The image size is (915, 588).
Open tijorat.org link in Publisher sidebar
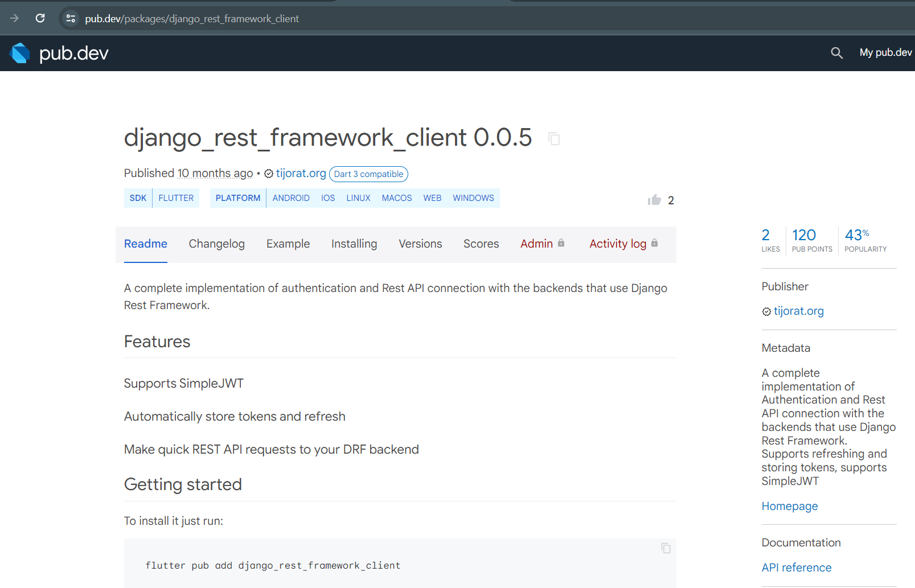(x=799, y=311)
